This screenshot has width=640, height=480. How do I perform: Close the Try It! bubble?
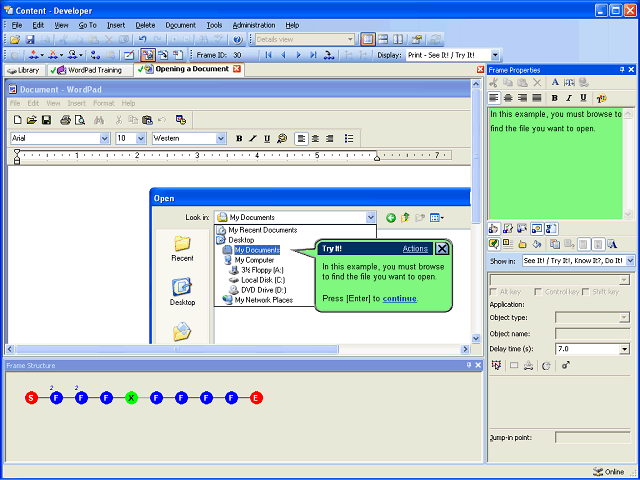[x=442, y=248]
